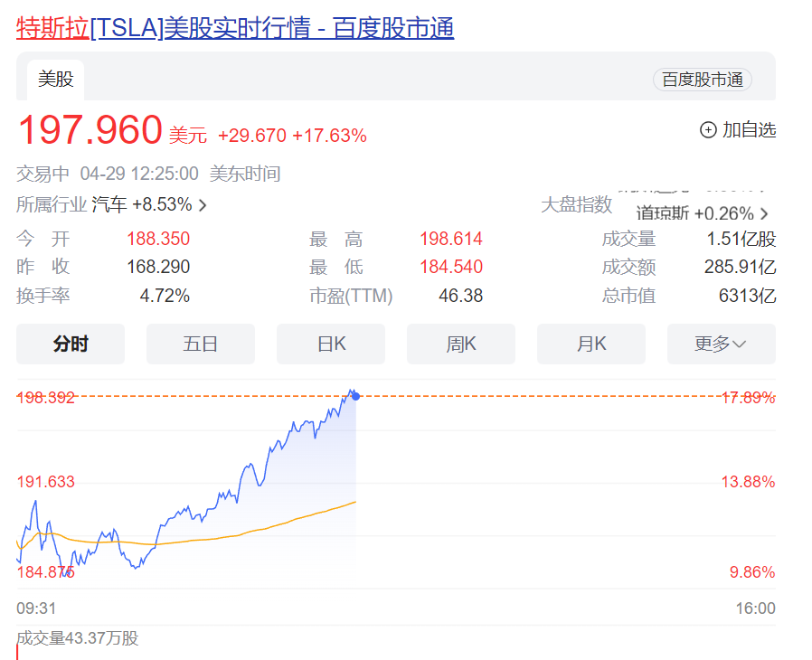This screenshot has height=660, width=812.
Task: Click the 09:31 start time label
Action: [x=36, y=608]
